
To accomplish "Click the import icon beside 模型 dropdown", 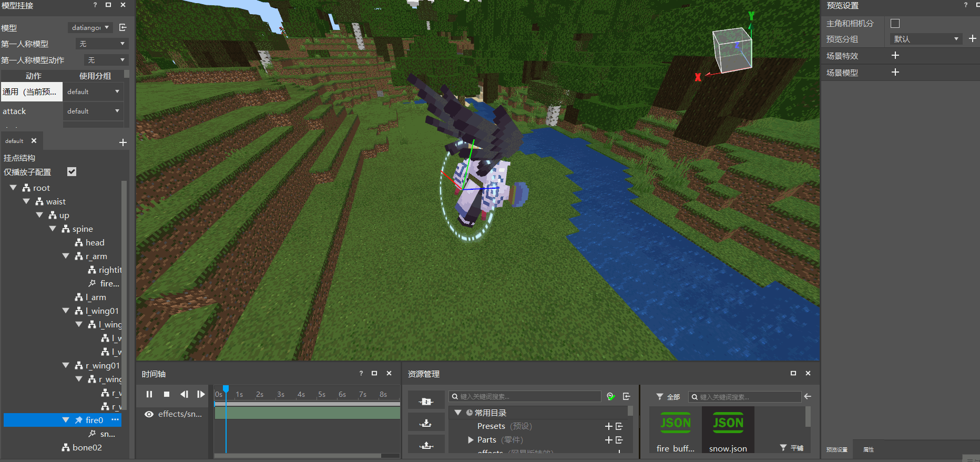I will point(122,27).
